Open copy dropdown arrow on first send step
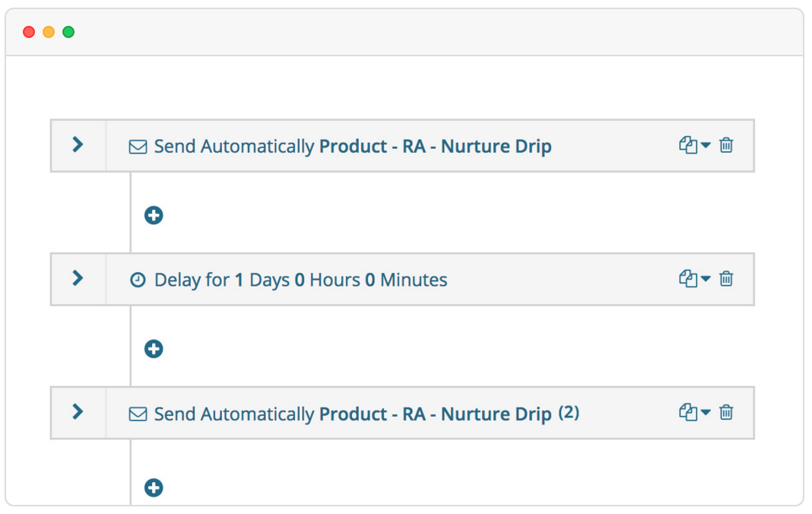 [706, 145]
